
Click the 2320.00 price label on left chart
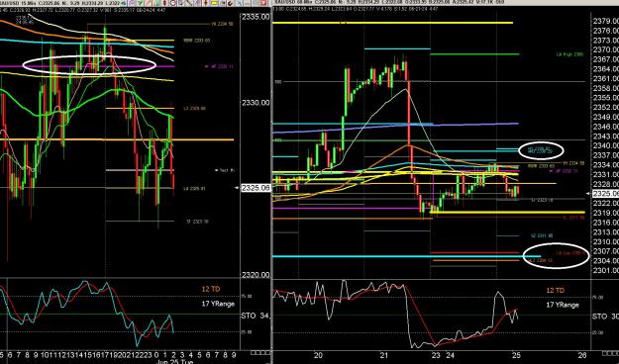click(x=256, y=275)
